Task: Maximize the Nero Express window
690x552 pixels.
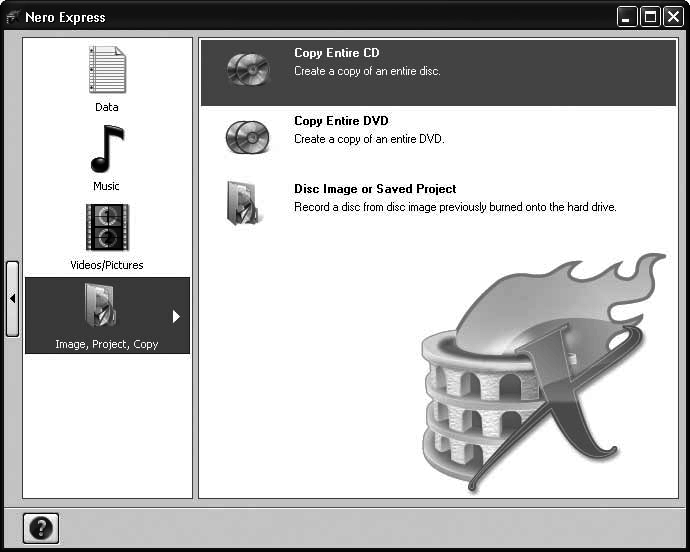Action: pyautogui.click(x=650, y=17)
